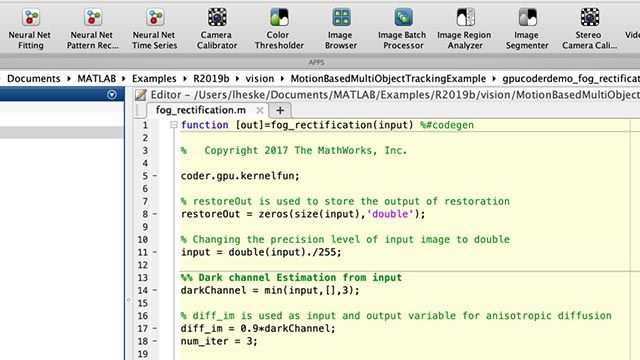
Task: Set breakpoint on line 17 dash
Action: [155, 329]
